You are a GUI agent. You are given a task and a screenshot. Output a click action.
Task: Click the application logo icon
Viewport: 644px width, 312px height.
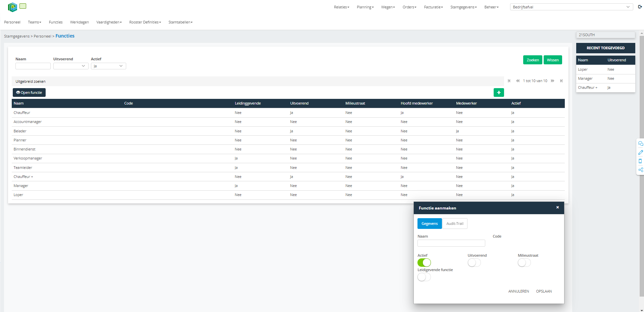[x=12, y=7]
